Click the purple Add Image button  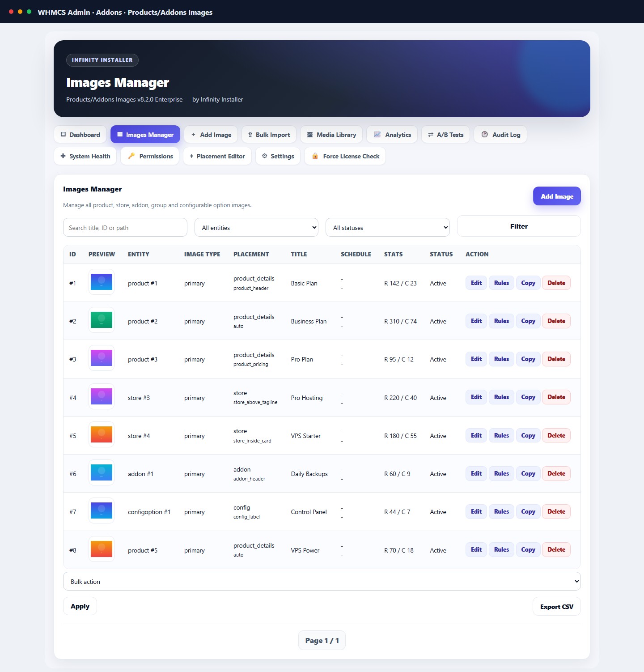click(x=557, y=196)
